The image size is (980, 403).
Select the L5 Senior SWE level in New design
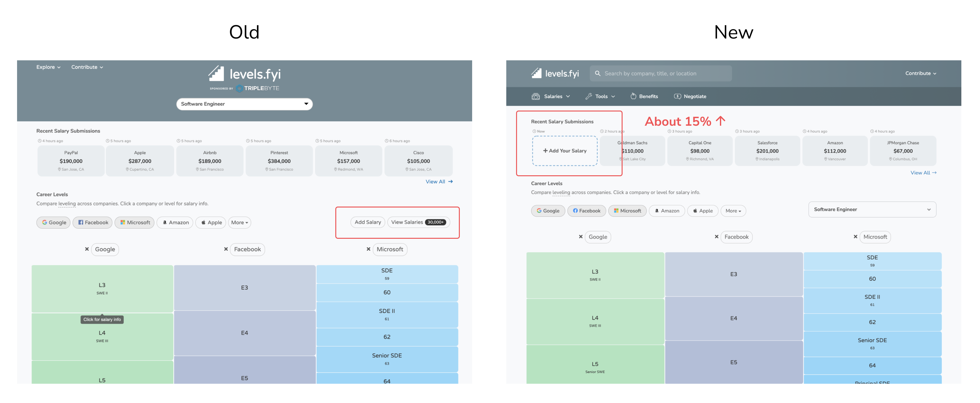tap(595, 364)
